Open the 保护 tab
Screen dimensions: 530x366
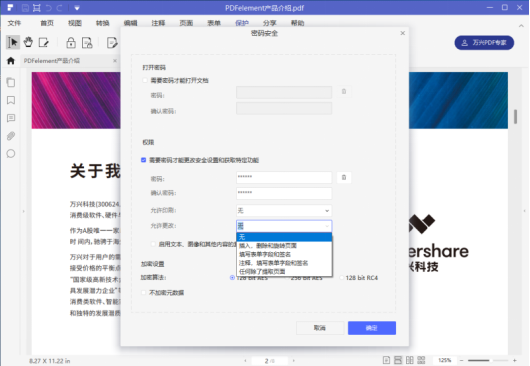point(242,23)
